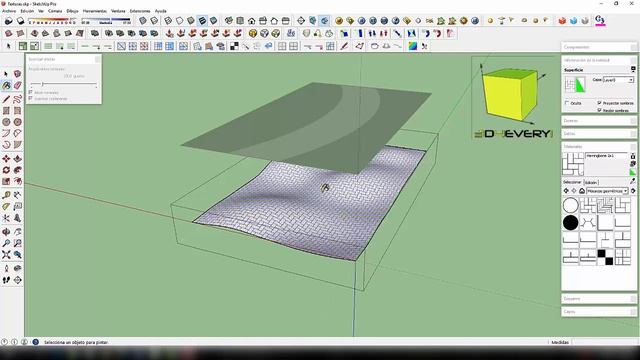Select the Tape Measure tool

(6, 195)
